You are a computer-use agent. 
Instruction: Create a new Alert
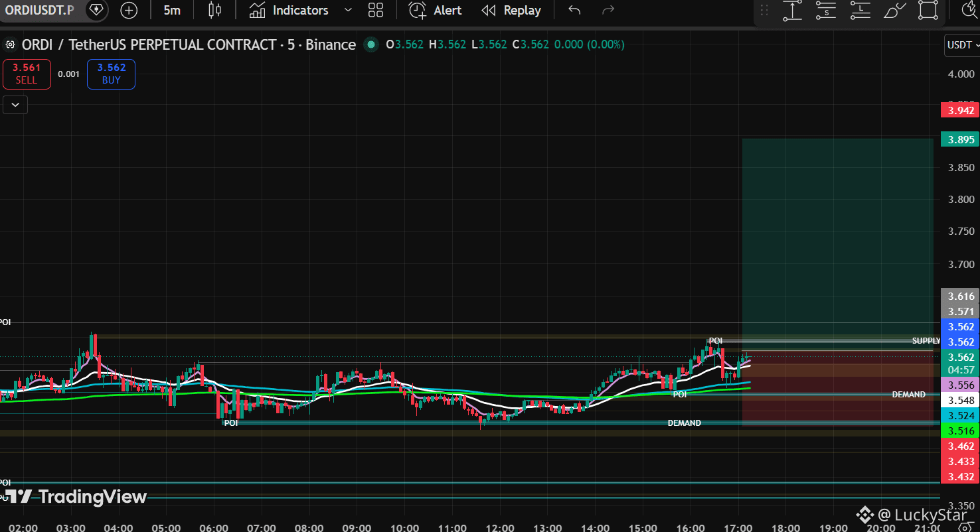(436, 10)
